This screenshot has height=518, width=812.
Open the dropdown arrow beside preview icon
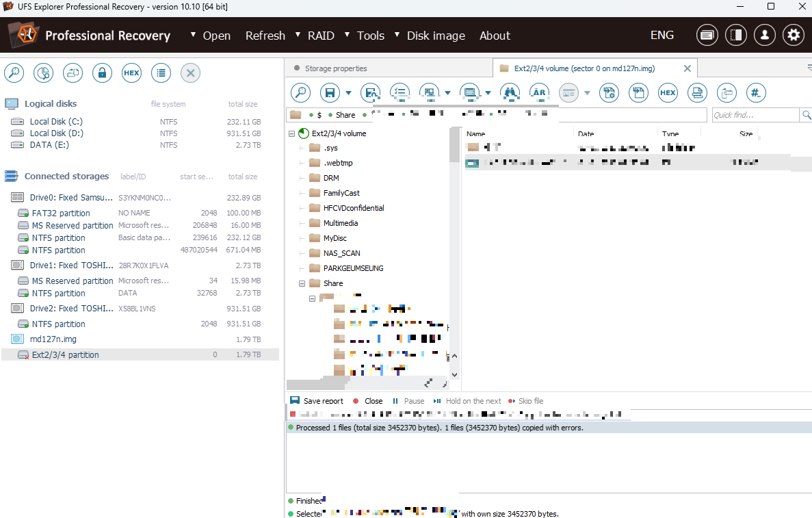[x=587, y=93]
